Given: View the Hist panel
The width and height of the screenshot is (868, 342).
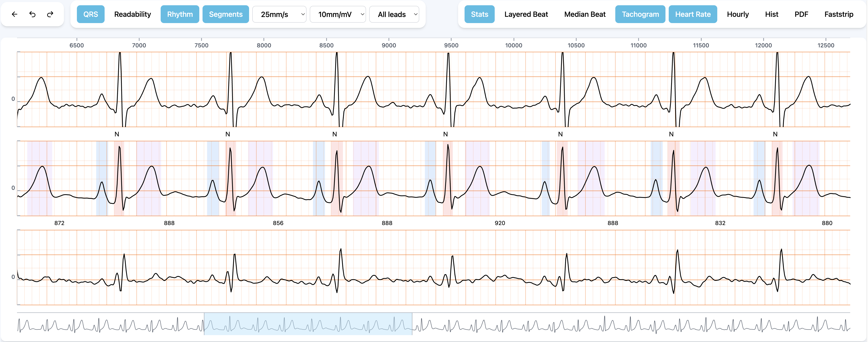Looking at the screenshot, I should point(771,14).
